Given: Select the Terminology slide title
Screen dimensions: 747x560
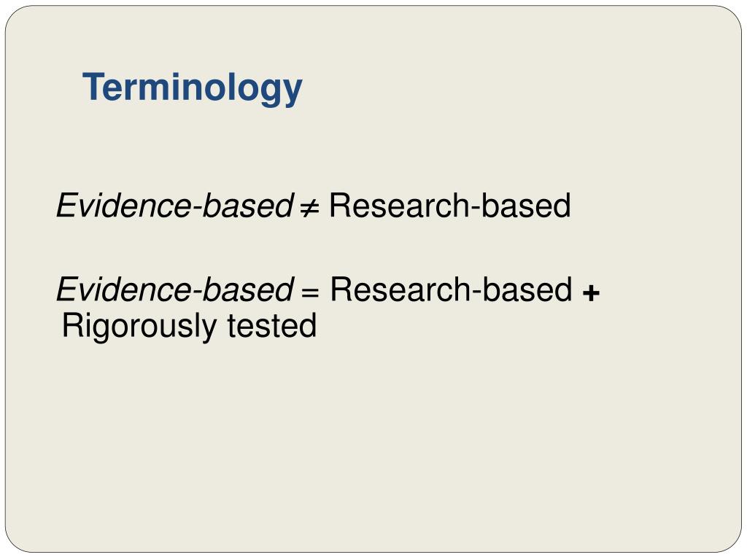Looking at the screenshot, I should click(193, 88).
